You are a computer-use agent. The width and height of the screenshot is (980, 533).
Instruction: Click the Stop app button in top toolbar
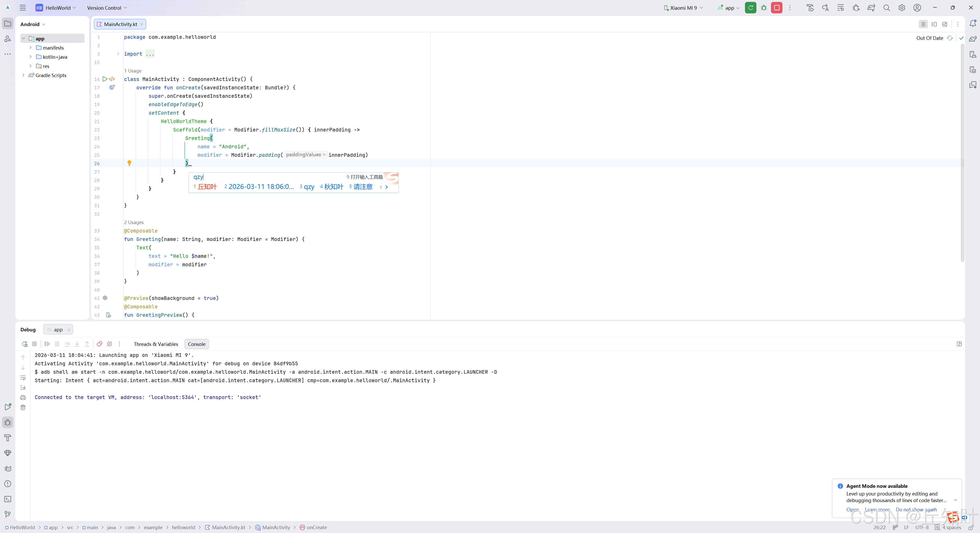coord(776,8)
